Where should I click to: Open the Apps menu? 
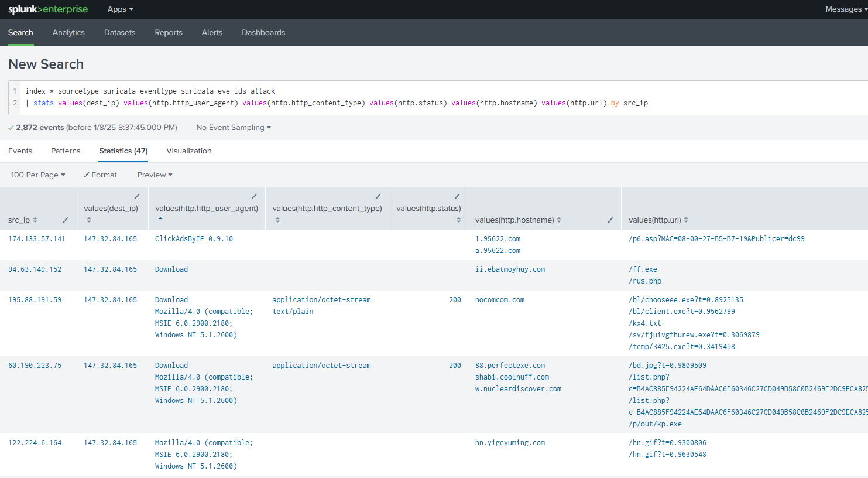(x=119, y=9)
